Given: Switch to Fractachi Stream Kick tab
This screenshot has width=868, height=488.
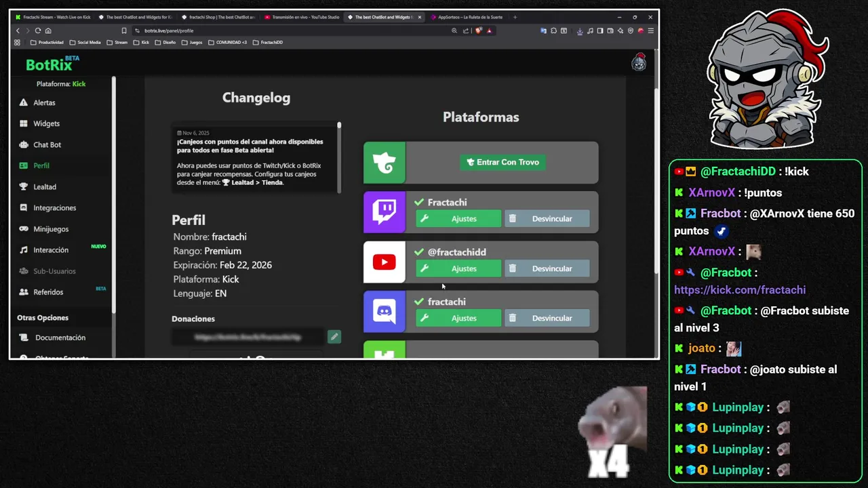Looking at the screenshot, I should [x=53, y=17].
